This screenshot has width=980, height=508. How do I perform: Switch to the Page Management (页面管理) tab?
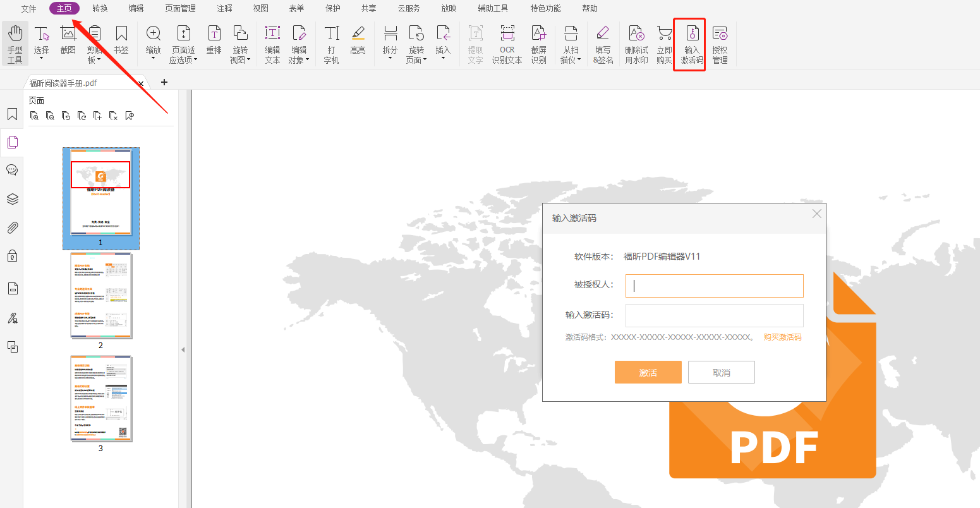[x=180, y=8]
